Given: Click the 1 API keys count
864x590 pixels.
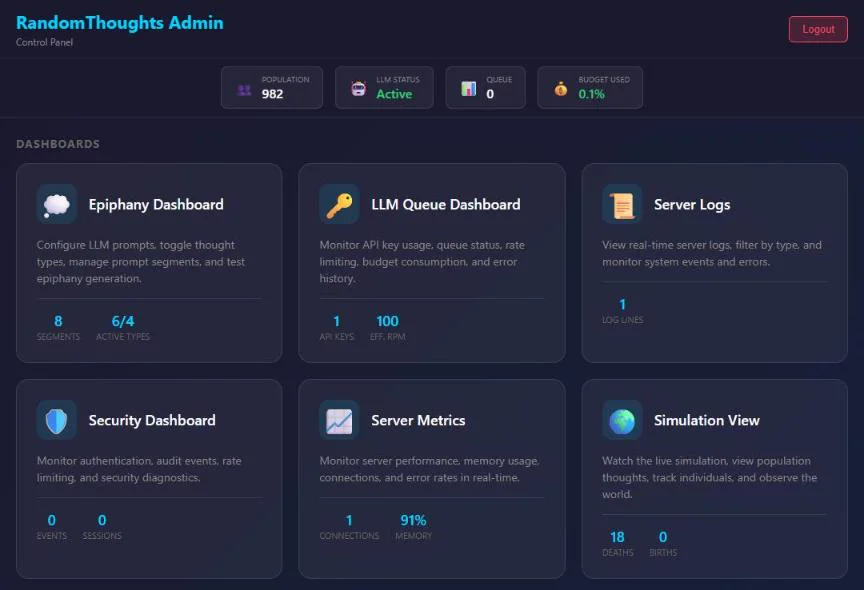Looking at the screenshot, I should tap(337, 321).
